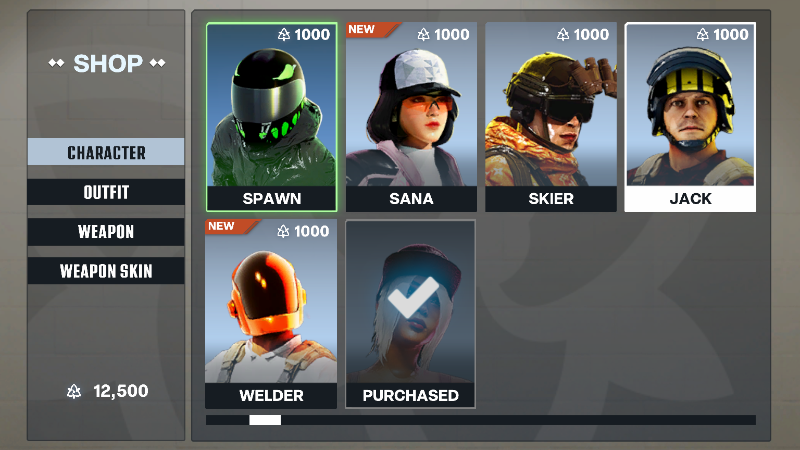
Task: Click the currency icon on Jack card
Action: [703, 34]
